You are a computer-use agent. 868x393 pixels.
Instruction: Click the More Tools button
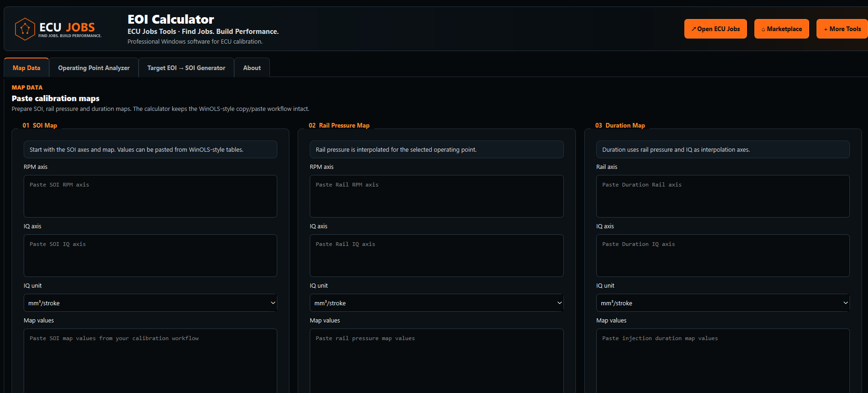click(x=842, y=29)
